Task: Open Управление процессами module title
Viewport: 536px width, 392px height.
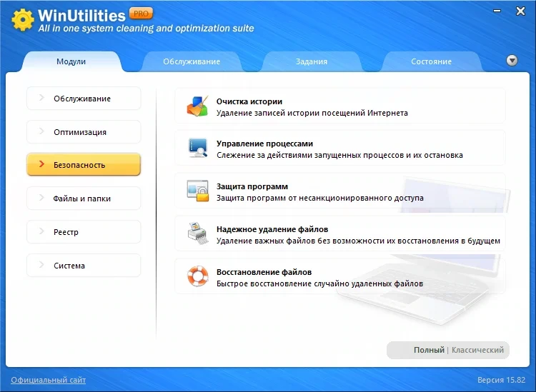Action: 264,144
